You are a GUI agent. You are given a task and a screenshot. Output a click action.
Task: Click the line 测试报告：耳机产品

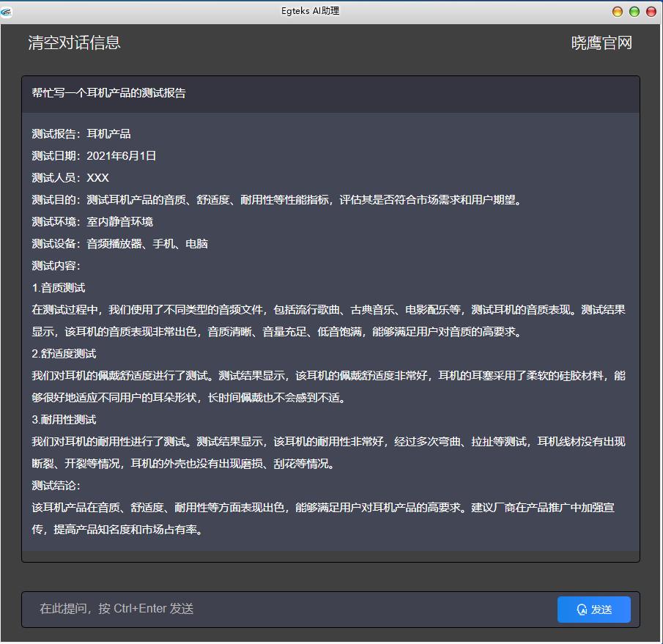point(81,133)
